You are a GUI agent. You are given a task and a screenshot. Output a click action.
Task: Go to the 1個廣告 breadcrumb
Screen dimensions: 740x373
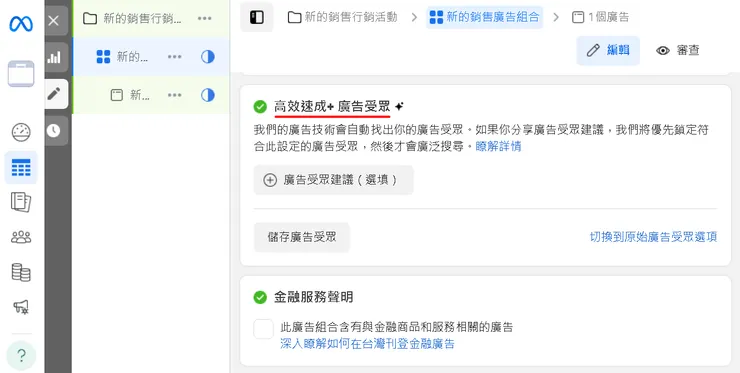(x=600, y=17)
